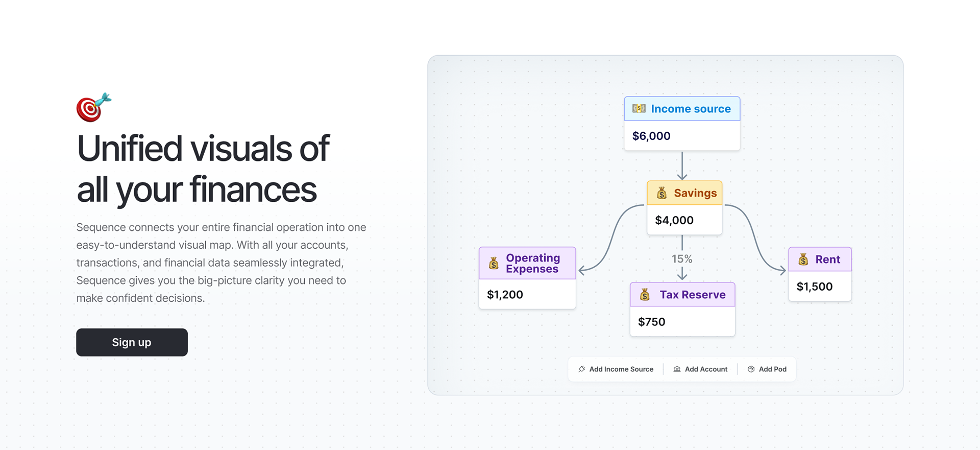Select the Operating Expenses node title
980x450 pixels.
533,263
